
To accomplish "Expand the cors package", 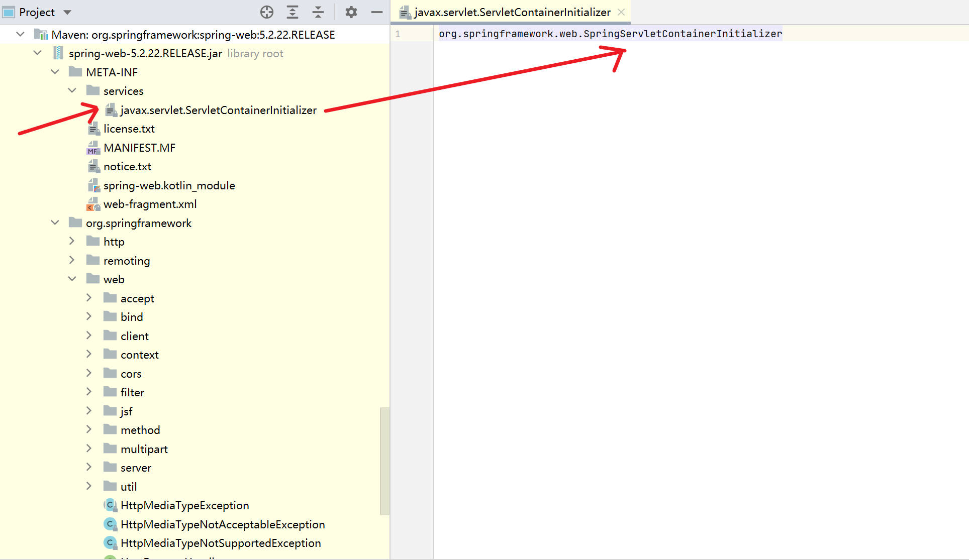I will [89, 373].
